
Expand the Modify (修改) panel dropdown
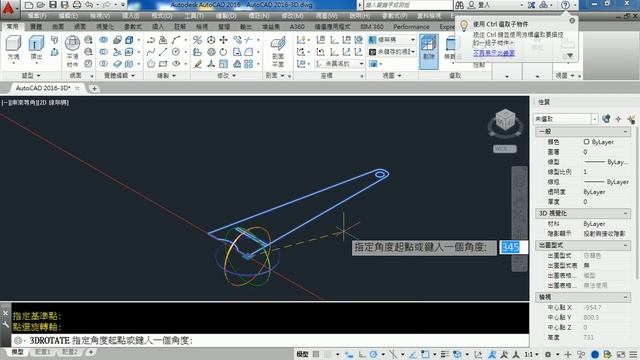(226, 76)
